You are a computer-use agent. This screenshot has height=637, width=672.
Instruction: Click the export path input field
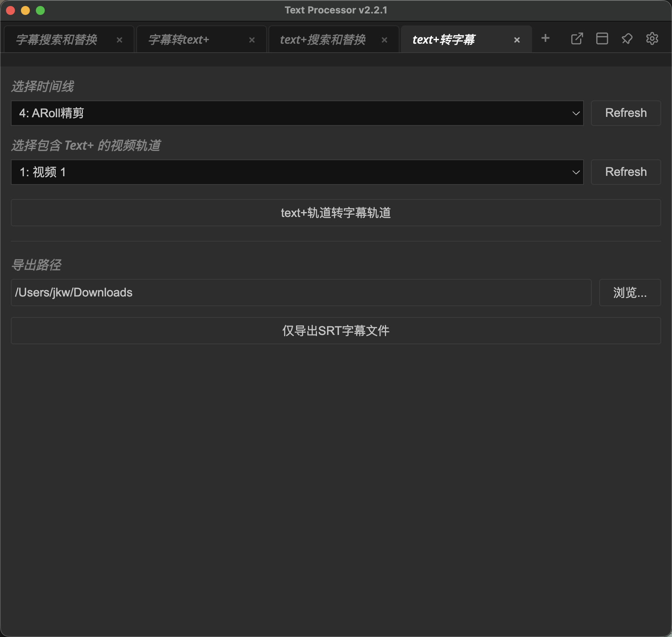click(x=301, y=293)
